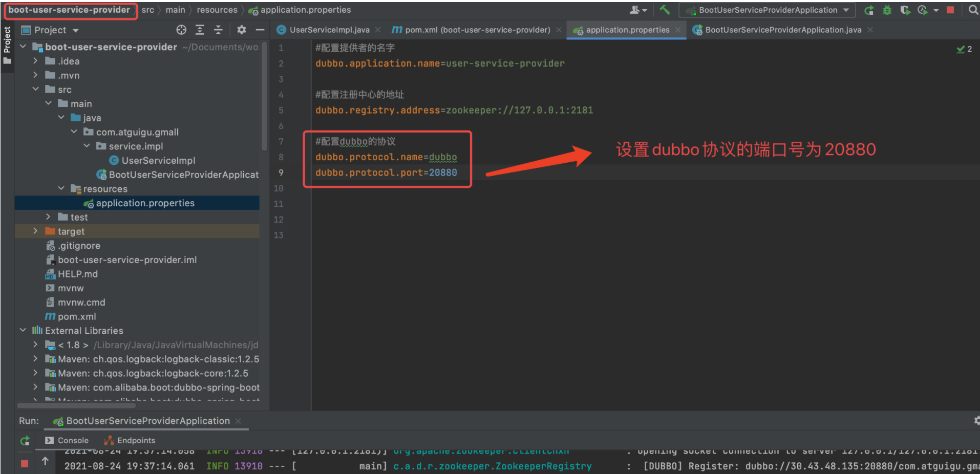Click dubbo.application.name line in editor

(440, 63)
